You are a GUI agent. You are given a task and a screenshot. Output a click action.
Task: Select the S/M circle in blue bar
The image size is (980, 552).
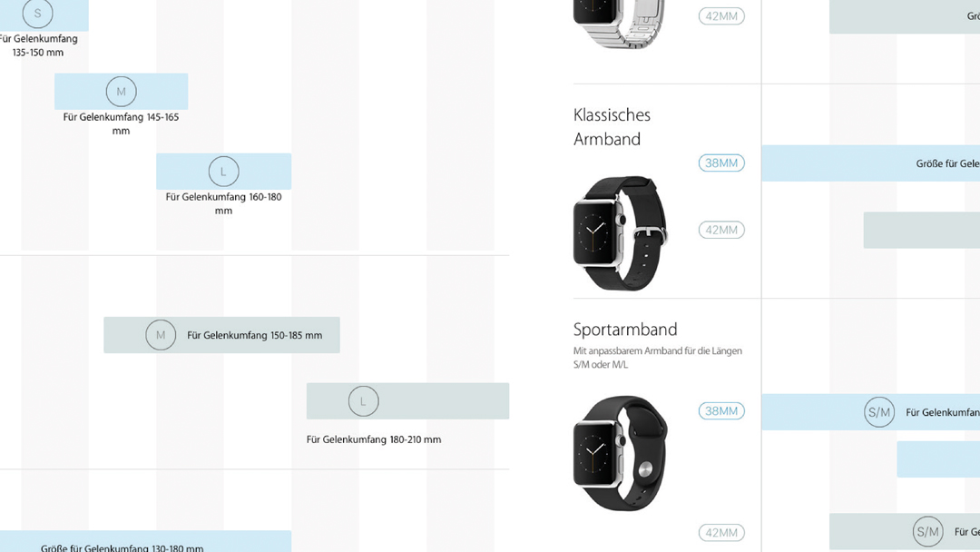click(878, 412)
